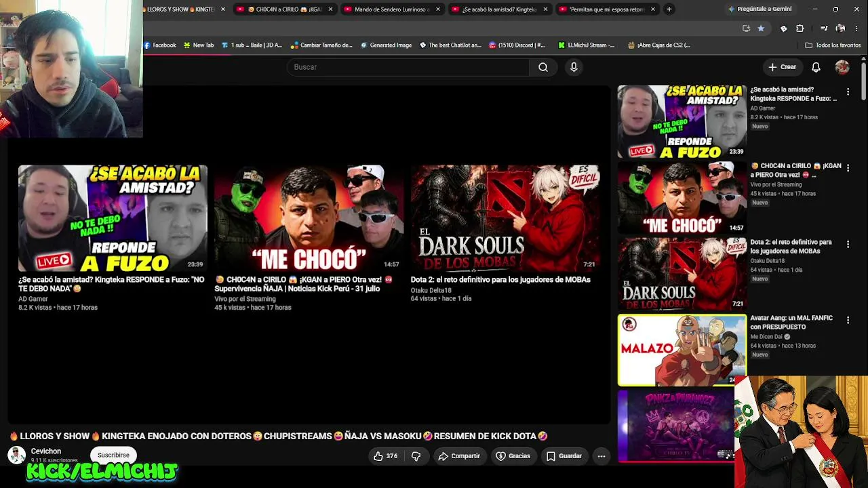Viewport: 868px width, 488px height.
Task: Open end-screen thumbnail 'ME CHOCÓ'
Action: [309, 218]
